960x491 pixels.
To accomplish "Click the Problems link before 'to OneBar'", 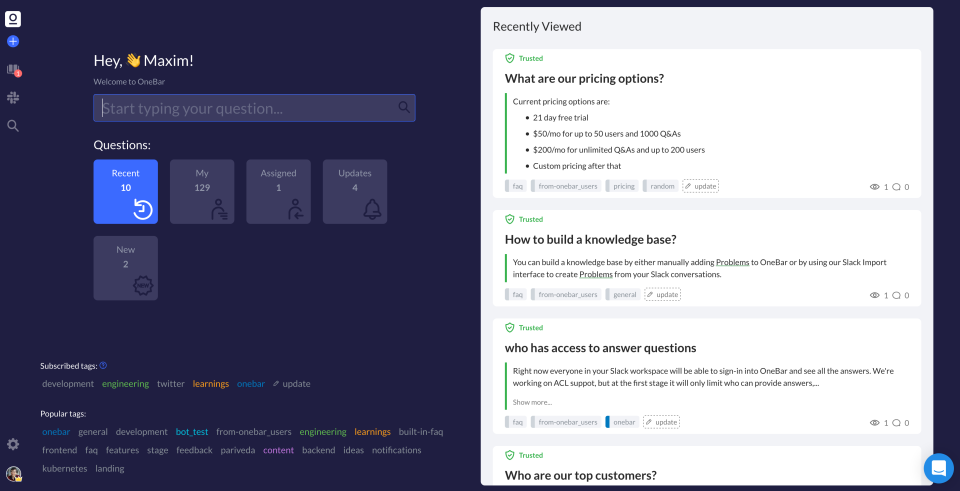I will [x=733, y=262].
